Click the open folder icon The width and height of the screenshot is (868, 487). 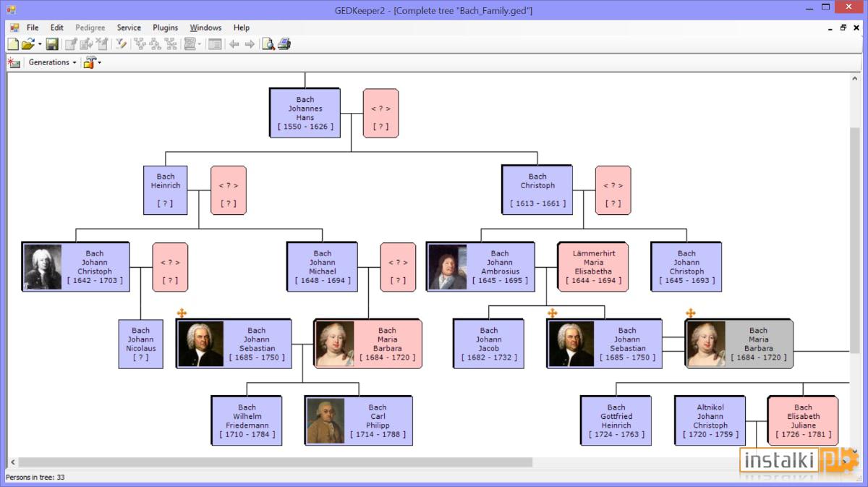click(x=28, y=44)
